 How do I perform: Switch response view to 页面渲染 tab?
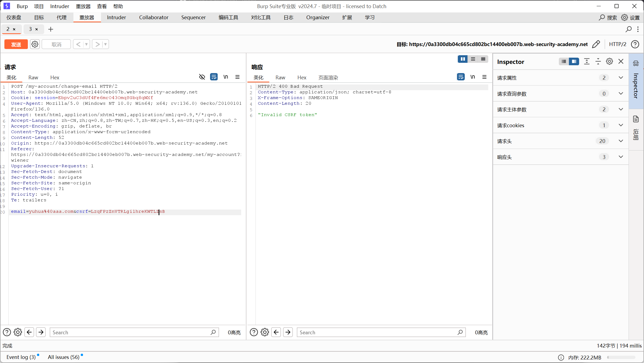click(328, 78)
